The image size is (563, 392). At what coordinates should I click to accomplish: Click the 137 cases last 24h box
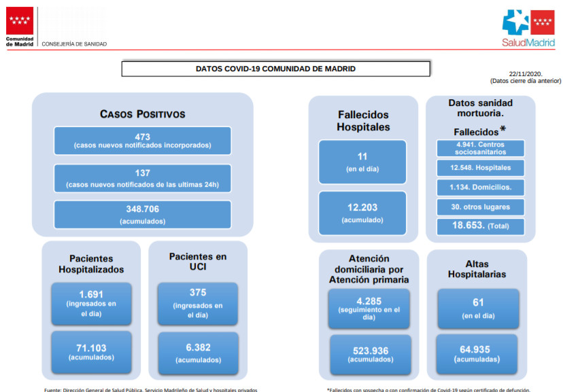click(x=143, y=179)
